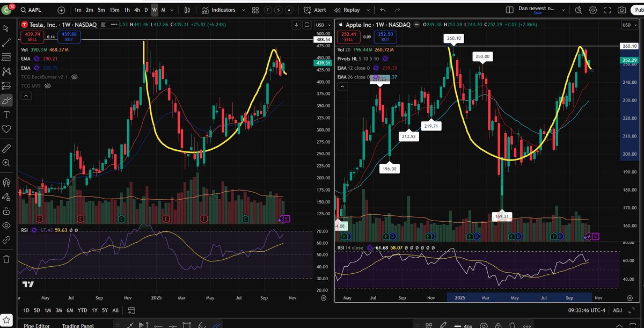Open the Indicators dialog
The width and height of the screenshot is (644, 328).
pos(218,10)
